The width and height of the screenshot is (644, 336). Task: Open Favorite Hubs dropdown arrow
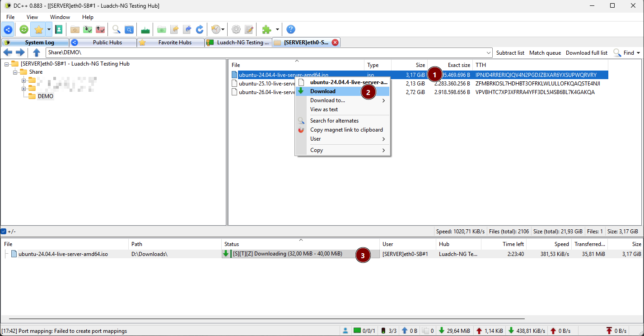click(x=49, y=29)
